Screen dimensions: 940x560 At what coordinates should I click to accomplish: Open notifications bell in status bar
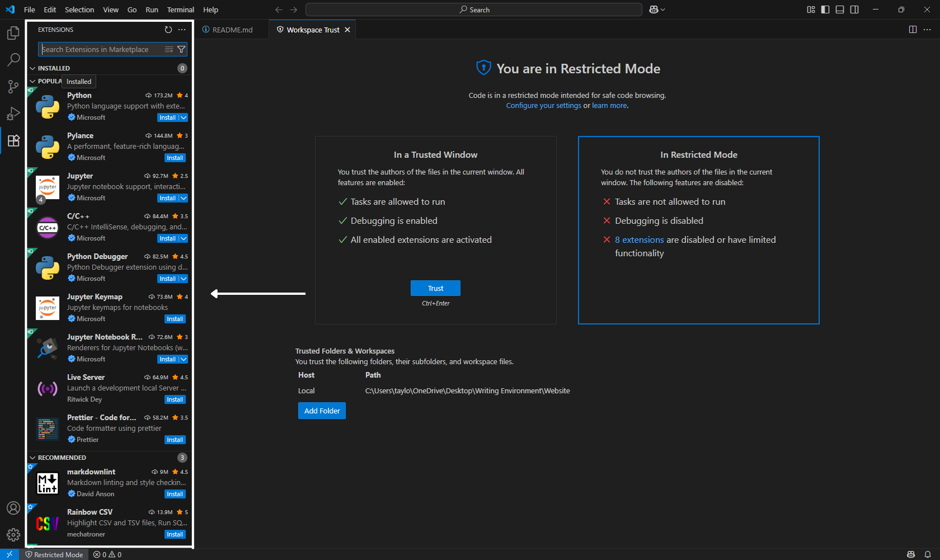927,554
